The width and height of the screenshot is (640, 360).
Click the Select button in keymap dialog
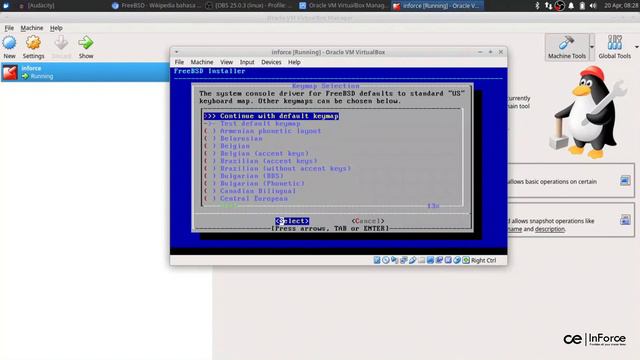click(292, 221)
